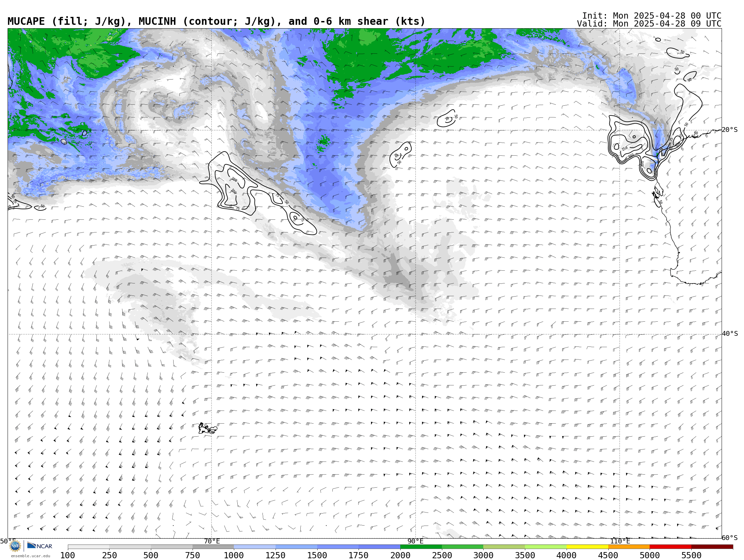Pick the colorbar swatch between 750 and 1000
Image resolution: width=744 pixels, height=560 pixels.
[x=213, y=547]
